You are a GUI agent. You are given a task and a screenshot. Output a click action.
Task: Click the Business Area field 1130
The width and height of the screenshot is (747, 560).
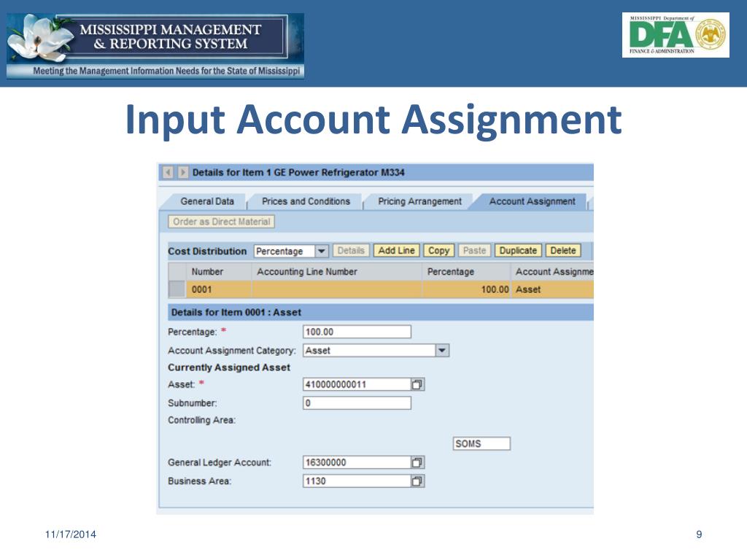click(x=357, y=481)
